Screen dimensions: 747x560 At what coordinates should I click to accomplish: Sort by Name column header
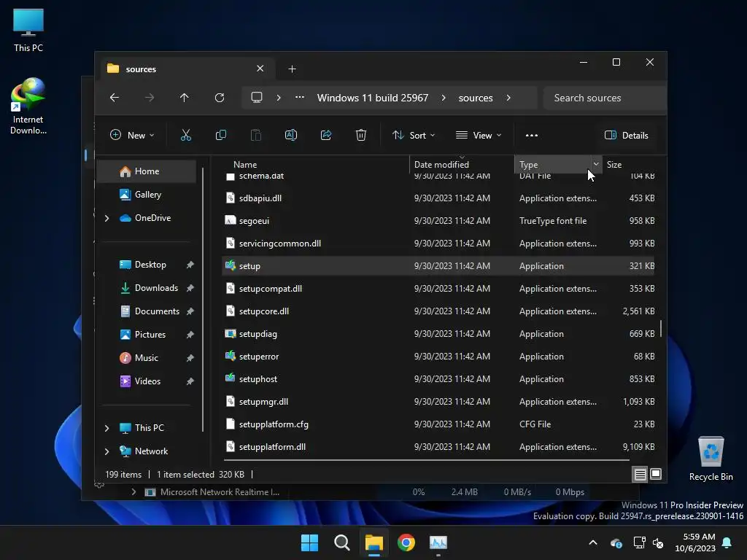pos(316,164)
